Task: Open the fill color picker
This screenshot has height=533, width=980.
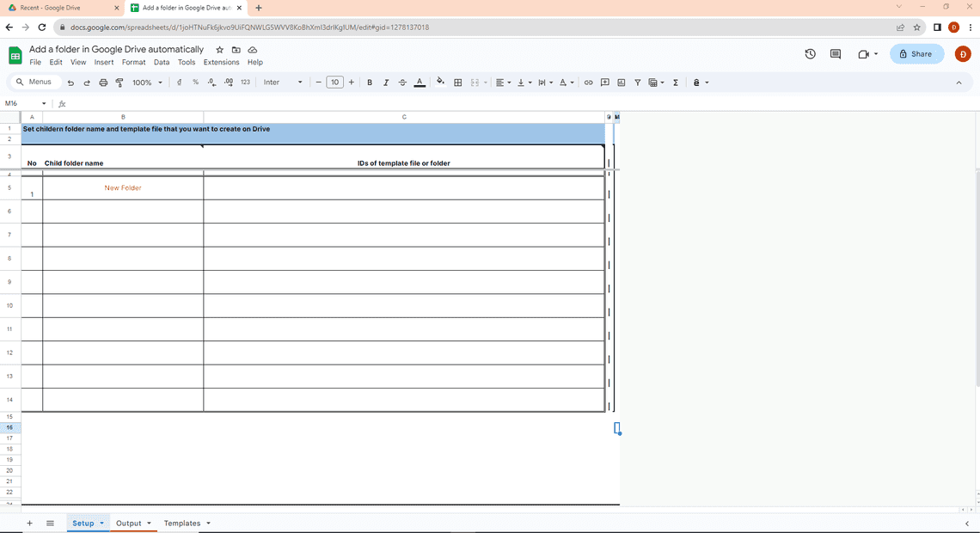Action: coord(440,83)
